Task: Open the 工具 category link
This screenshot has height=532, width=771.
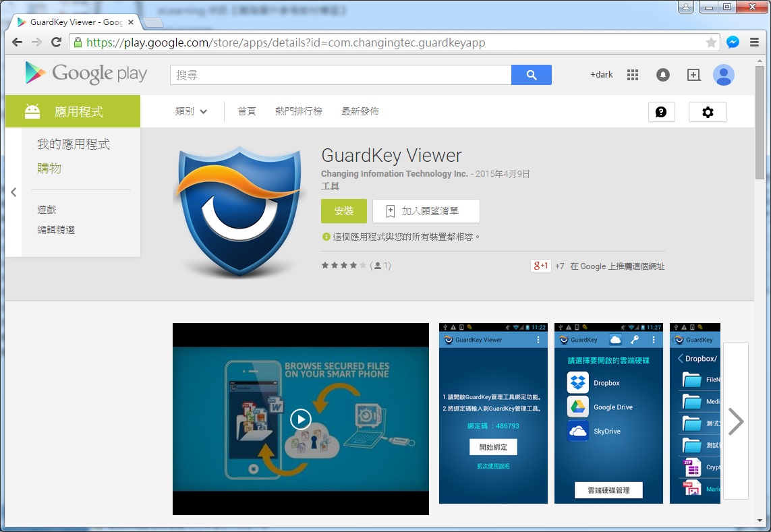Action: point(330,186)
